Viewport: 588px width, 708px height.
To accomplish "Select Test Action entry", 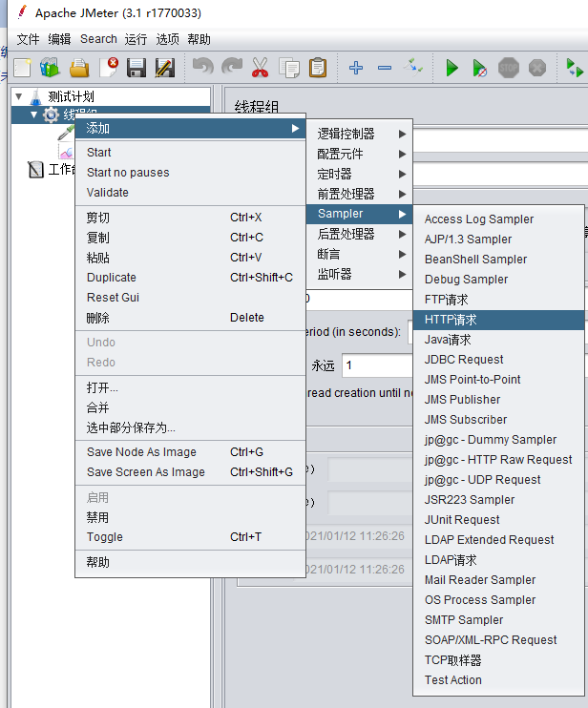I will 498,680.
